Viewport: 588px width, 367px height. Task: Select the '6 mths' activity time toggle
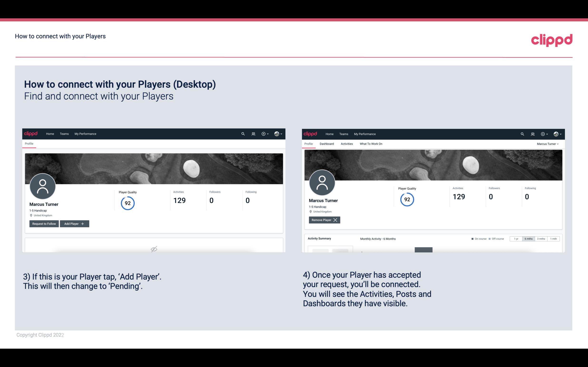point(529,238)
